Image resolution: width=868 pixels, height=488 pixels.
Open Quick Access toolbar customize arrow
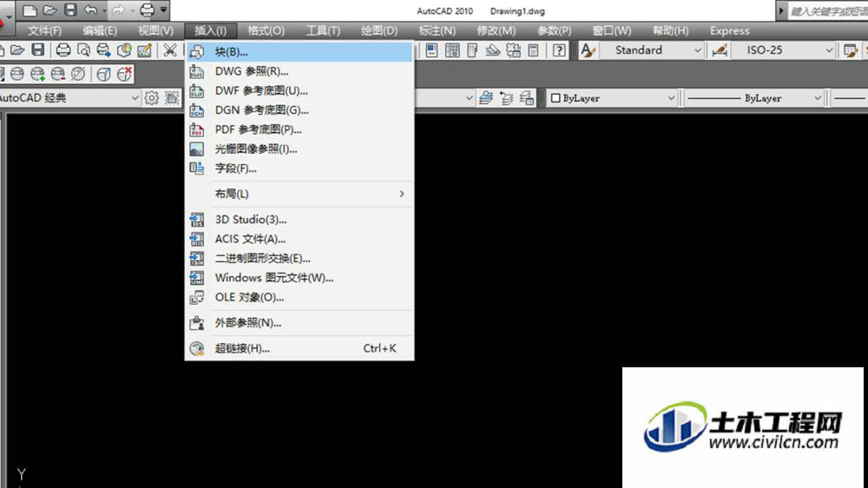(163, 10)
